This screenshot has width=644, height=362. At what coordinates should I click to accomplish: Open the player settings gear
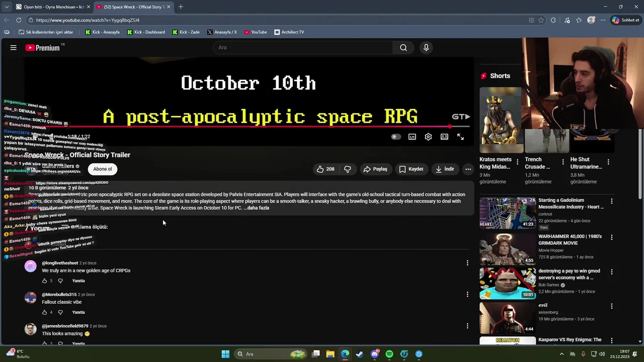point(428,137)
